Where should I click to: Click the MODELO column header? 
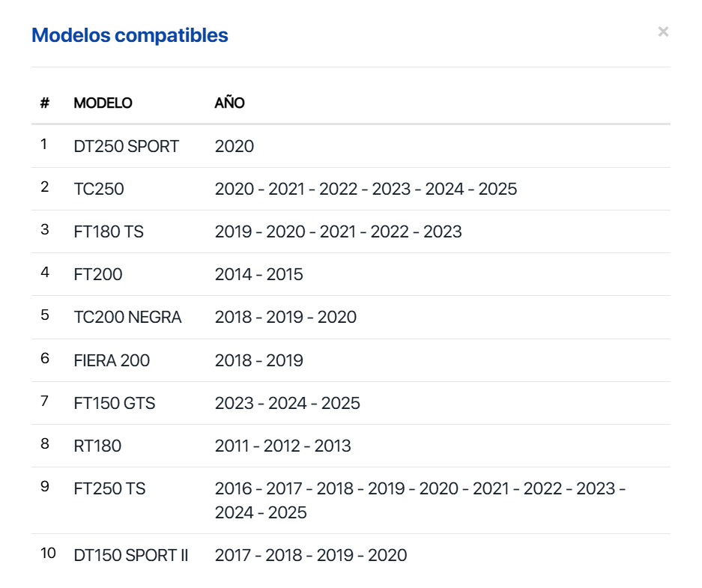[103, 103]
